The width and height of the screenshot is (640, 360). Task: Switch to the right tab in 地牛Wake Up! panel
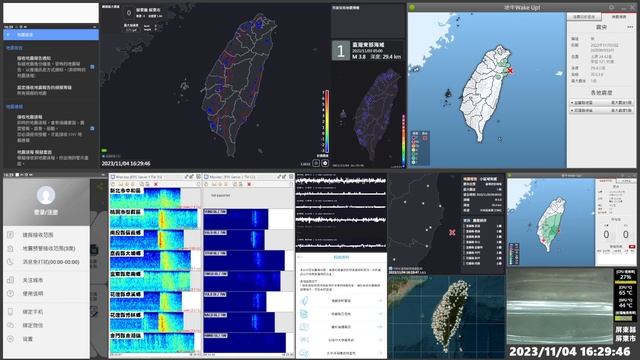click(x=618, y=17)
